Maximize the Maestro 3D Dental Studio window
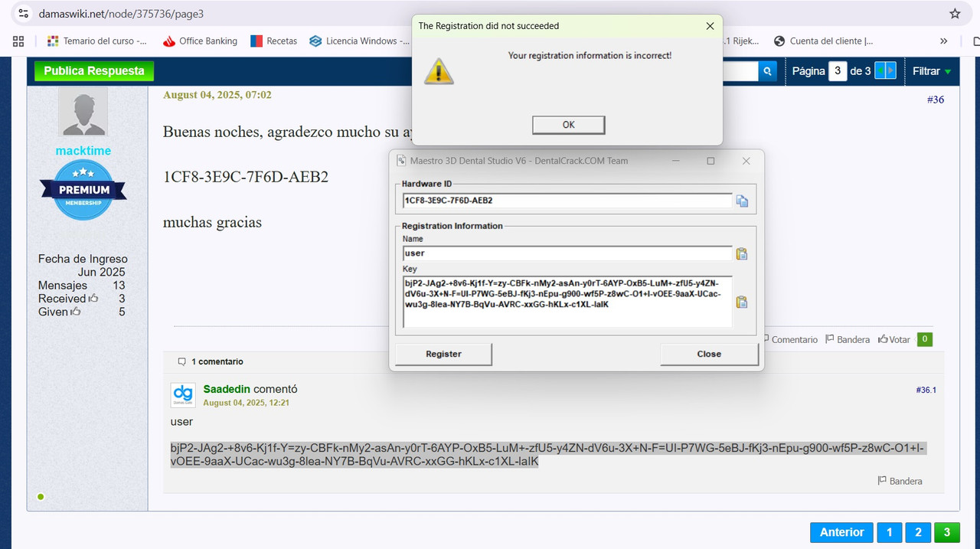Screen dimensions: 980x549 (710, 161)
